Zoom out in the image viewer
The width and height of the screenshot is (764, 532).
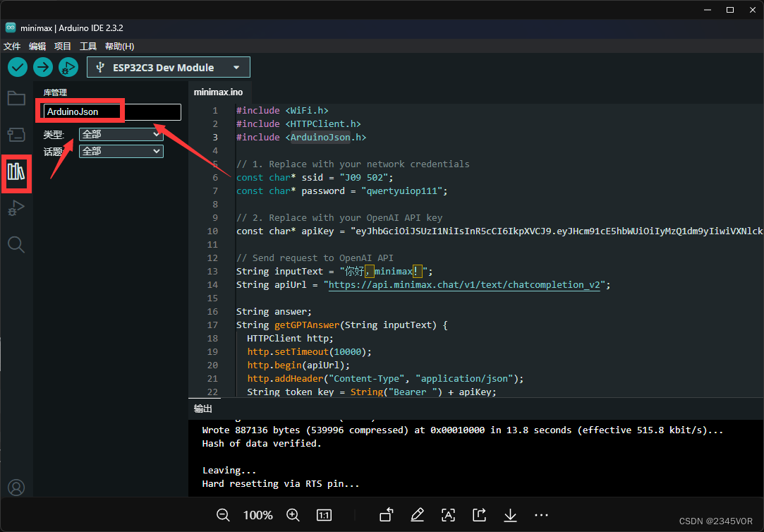223,515
